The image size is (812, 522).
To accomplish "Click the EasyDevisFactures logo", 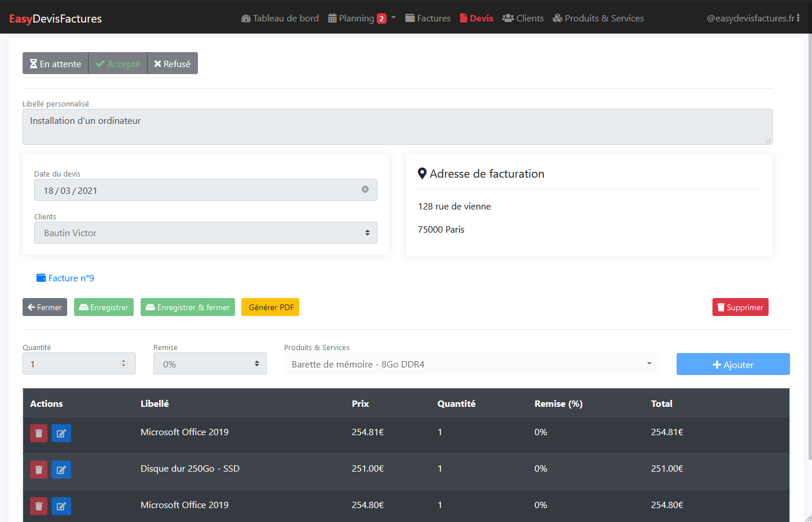I will tap(56, 19).
